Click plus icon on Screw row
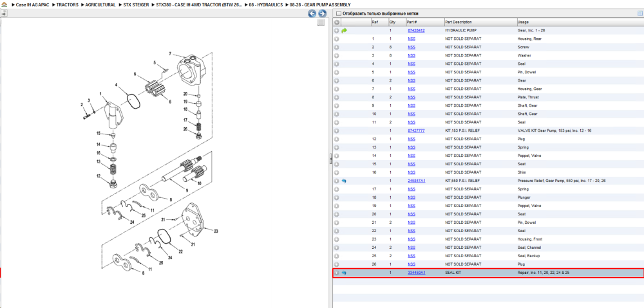The image size is (644, 308). click(336, 47)
